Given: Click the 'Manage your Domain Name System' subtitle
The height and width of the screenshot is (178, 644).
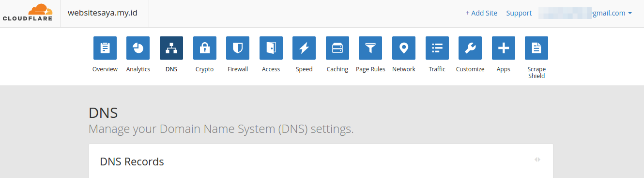Looking at the screenshot, I should [221, 129].
